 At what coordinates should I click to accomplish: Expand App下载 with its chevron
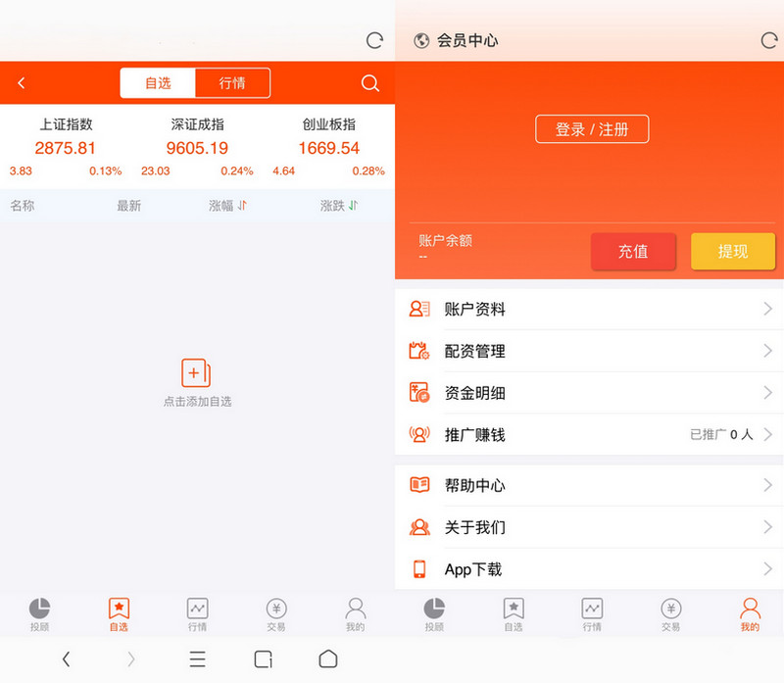pyautogui.click(x=768, y=569)
